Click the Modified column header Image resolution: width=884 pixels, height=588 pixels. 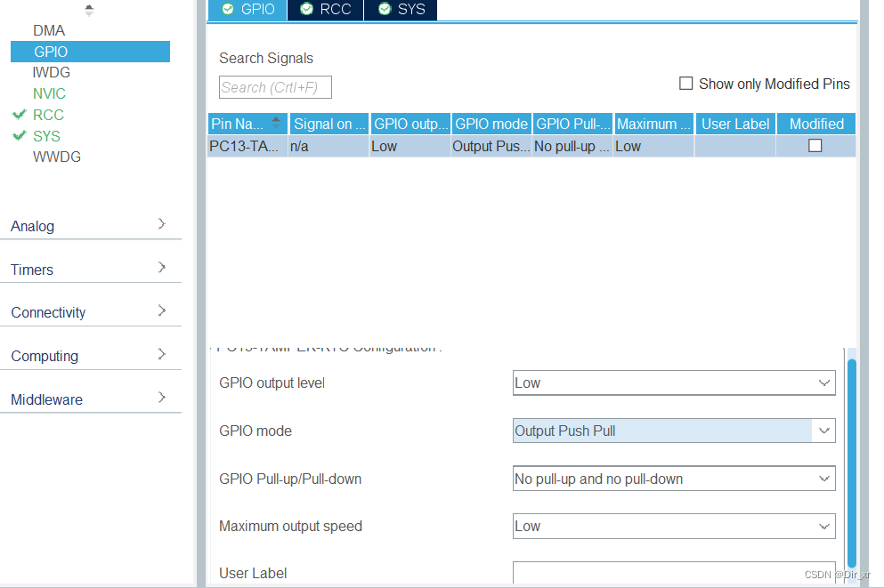(x=816, y=124)
